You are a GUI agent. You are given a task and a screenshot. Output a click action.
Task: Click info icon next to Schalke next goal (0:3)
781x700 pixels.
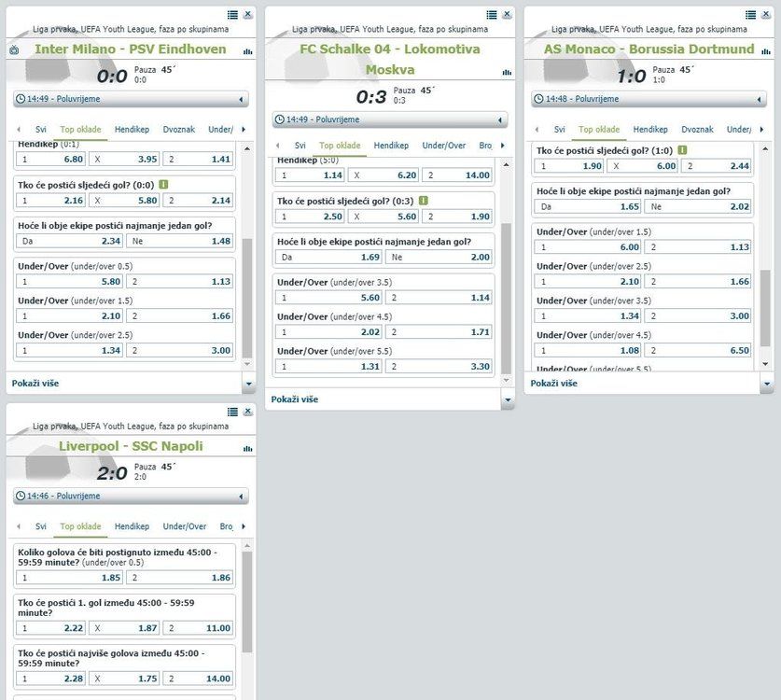pos(423,201)
